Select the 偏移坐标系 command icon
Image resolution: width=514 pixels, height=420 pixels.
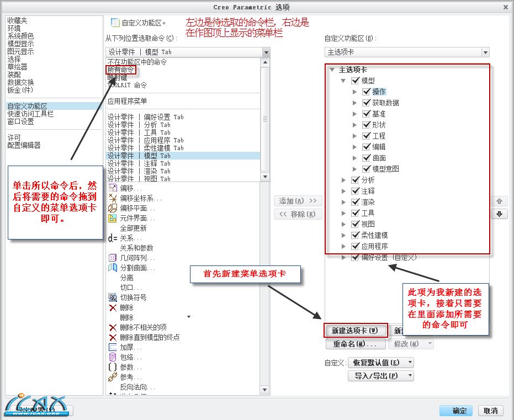coord(113,198)
